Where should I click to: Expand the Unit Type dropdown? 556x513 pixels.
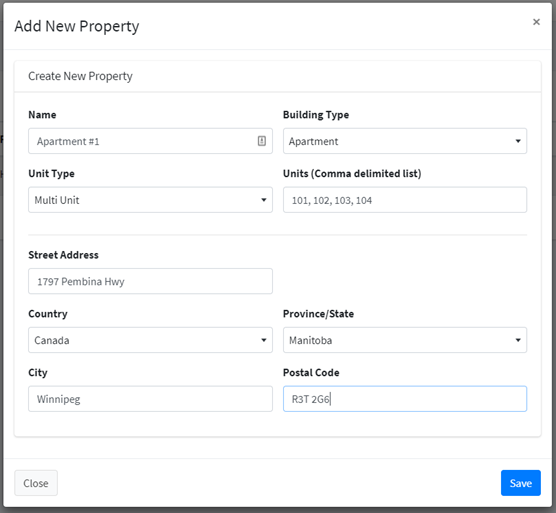pyautogui.click(x=150, y=200)
